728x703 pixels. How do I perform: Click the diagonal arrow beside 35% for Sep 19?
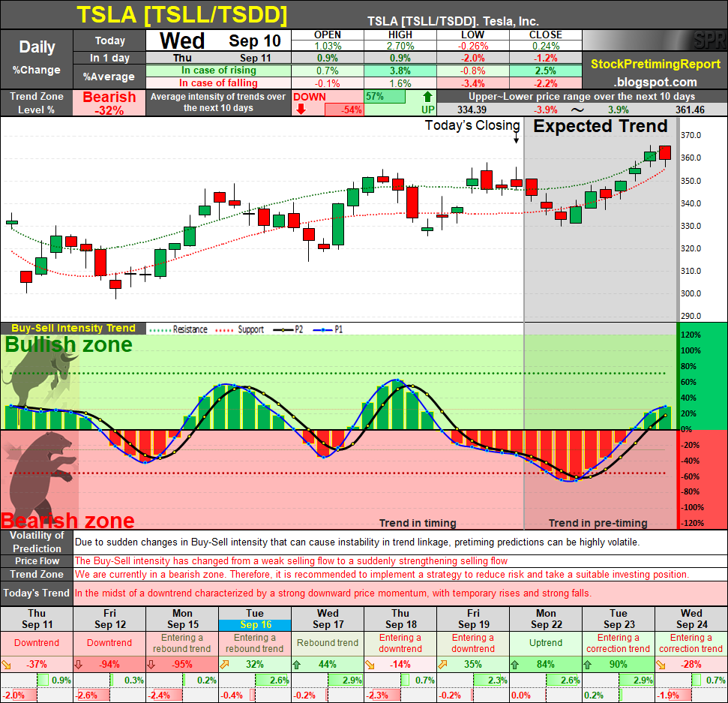point(442,665)
